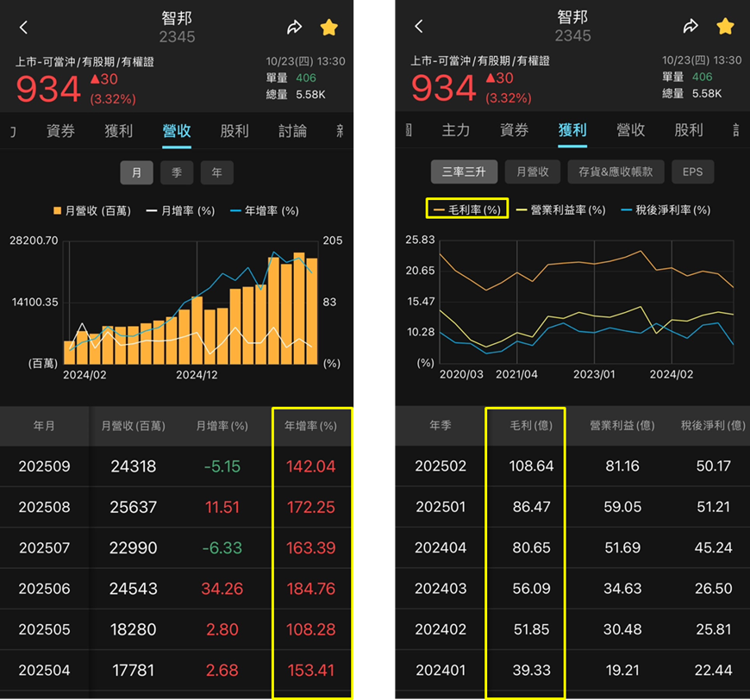Select the 季 period option
The height and width of the screenshot is (700, 750).
[177, 172]
